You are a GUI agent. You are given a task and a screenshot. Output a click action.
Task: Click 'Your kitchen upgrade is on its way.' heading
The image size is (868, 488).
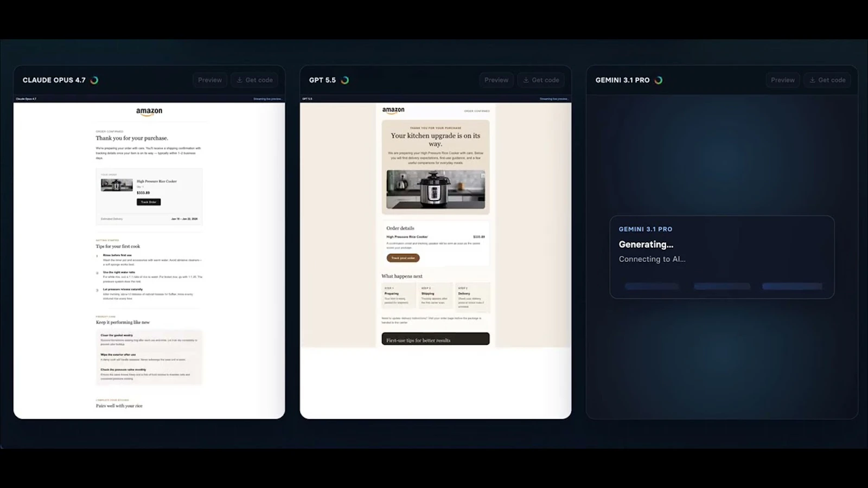[x=436, y=139]
